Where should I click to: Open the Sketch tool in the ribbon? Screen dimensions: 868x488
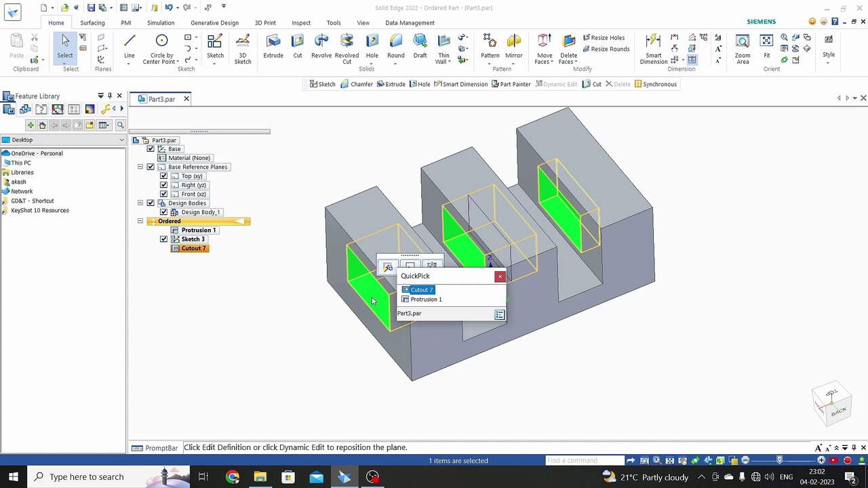pyautogui.click(x=215, y=45)
